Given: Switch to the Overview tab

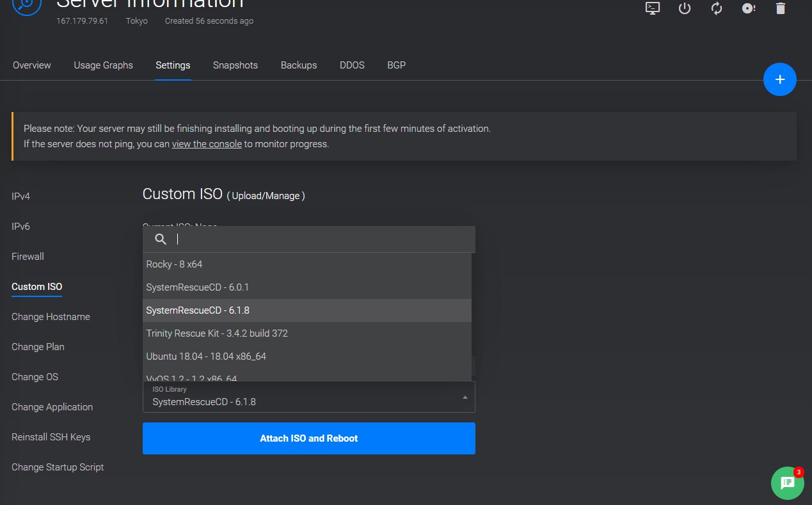Looking at the screenshot, I should pyautogui.click(x=32, y=65).
